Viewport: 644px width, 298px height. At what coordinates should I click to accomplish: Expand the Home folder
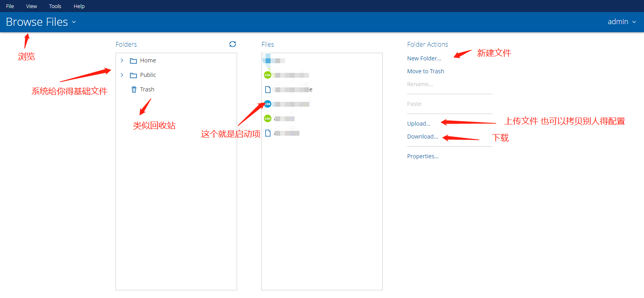click(x=122, y=60)
